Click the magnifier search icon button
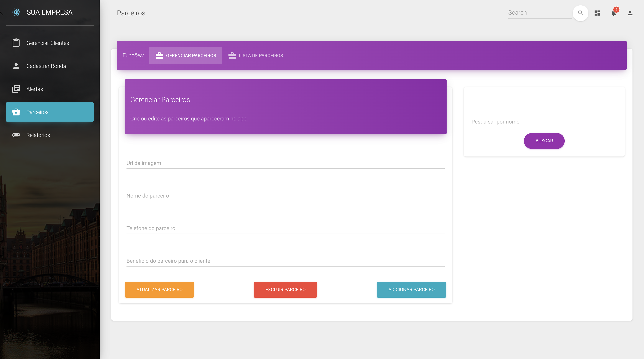The height and width of the screenshot is (359, 644). click(580, 13)
